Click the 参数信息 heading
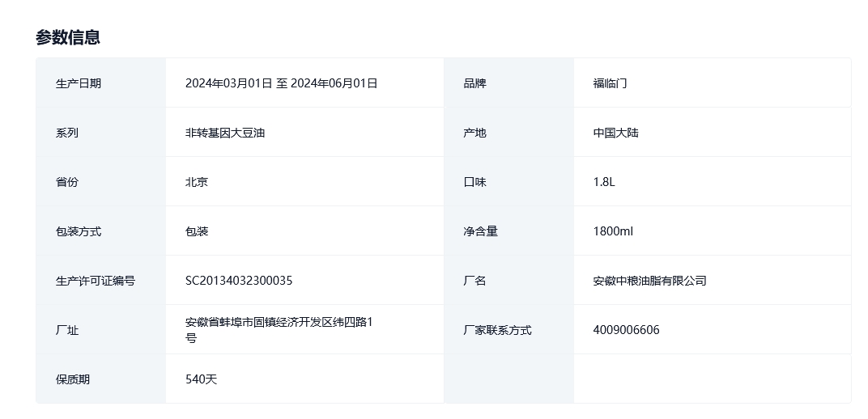 68,37
